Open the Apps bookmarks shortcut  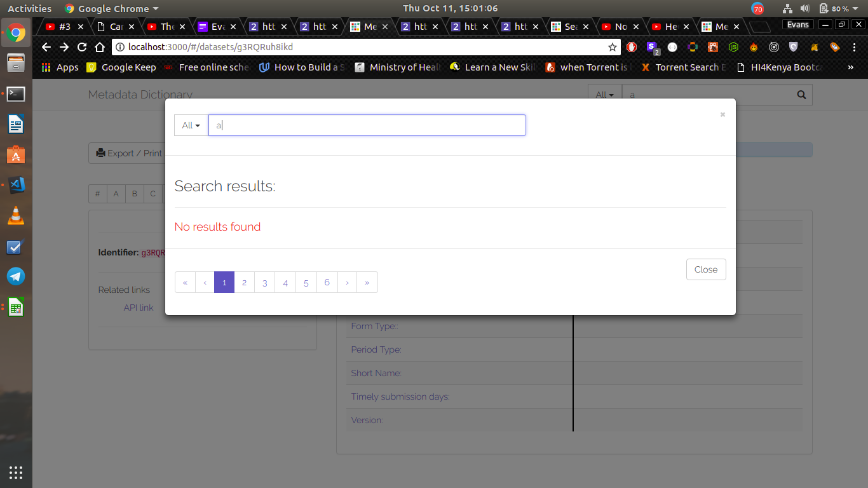click(x=60, y=67)
